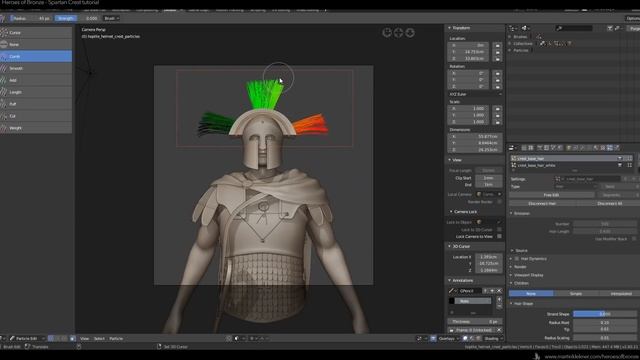Open the Particle Edit mode dropdown
640x360 pixels.
[27, 338]
